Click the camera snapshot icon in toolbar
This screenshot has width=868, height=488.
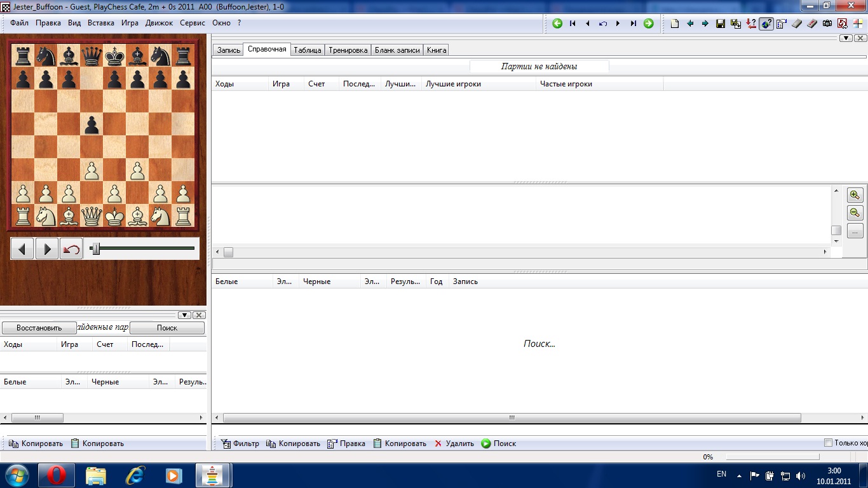click(x=827, y=24)
